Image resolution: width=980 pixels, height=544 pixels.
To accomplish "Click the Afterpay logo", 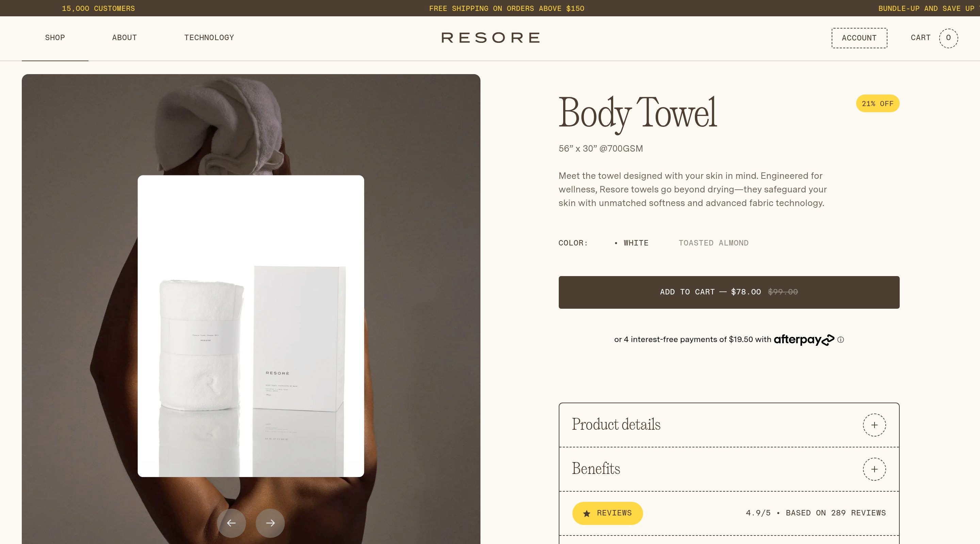I will (x=804, y=339).
